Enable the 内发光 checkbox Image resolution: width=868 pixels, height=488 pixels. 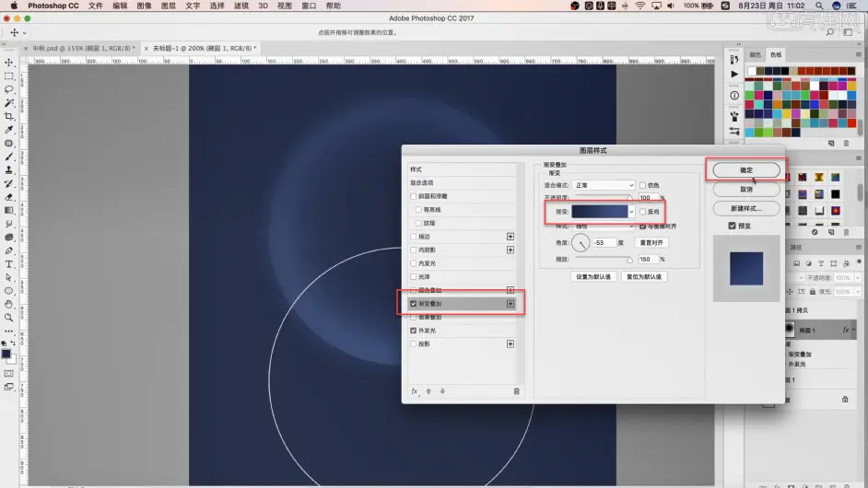[x=413, y=263]
